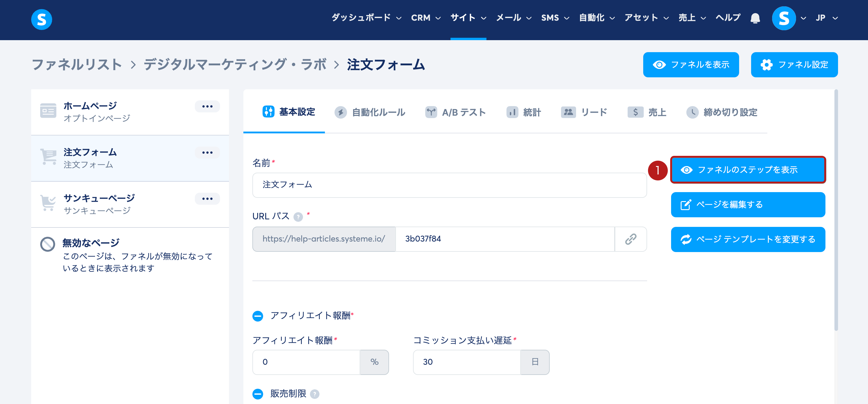Image resolution: width=868 pixels, height=404 pixels.
Task: Switch to the 統計 tab
Action: coord(523,112)
